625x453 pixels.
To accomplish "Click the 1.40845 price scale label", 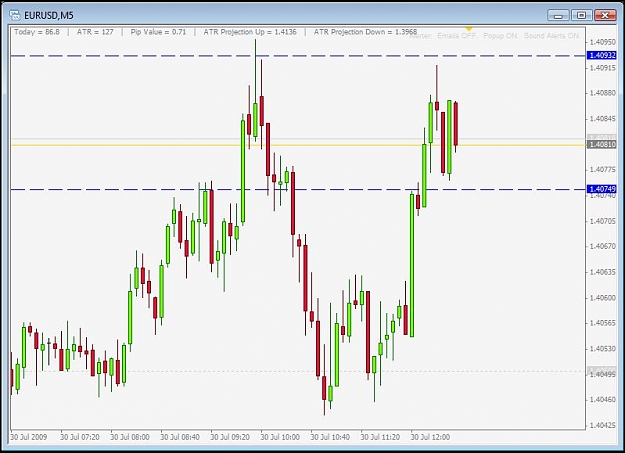I will coord(603,118).
